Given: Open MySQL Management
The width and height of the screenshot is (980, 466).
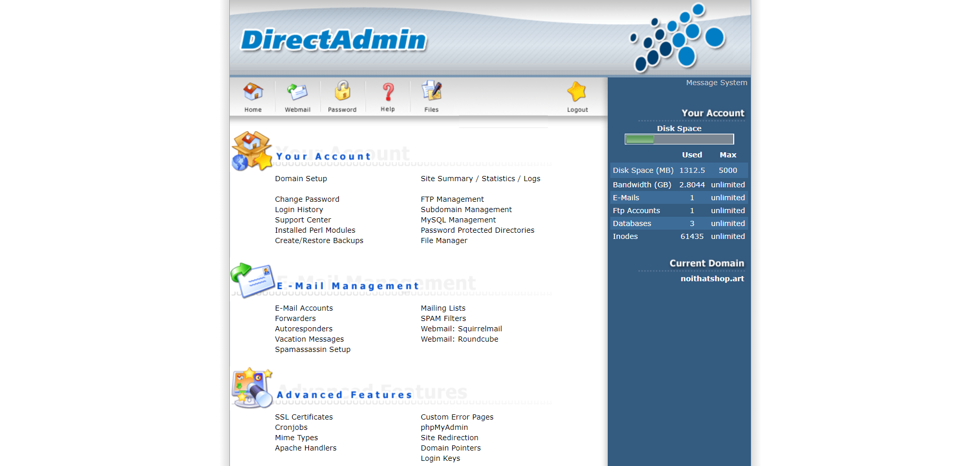Looking at the screenshot, I should tap(458, 220).
